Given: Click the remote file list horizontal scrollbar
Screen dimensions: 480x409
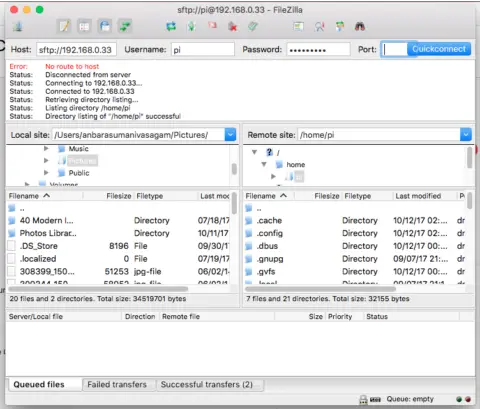Looking at the screenshot, I should click(x=320, y=289).
